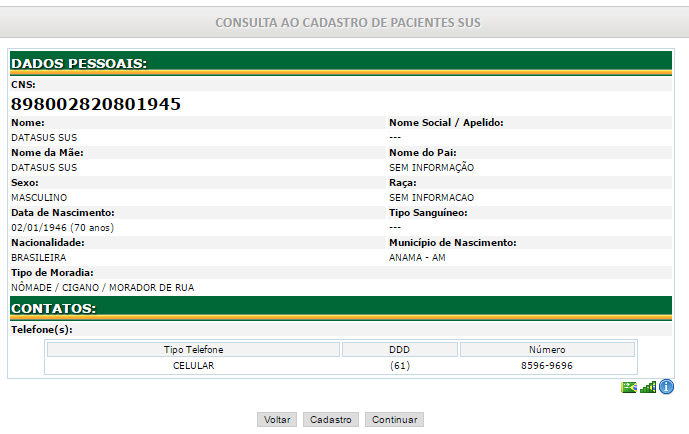Click the CONTATOS section header
The width and height of the screenshot is (689, 434).
coord(53,308)
